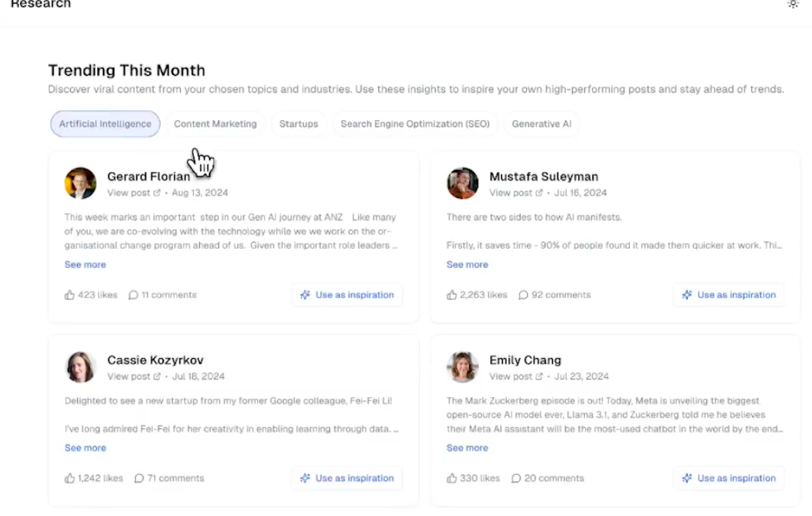The width and height of the screenshot is (812, 516).
Task: Expand Cassie Kozyrkov's post with See more
Action: click(x=85, y=448)
